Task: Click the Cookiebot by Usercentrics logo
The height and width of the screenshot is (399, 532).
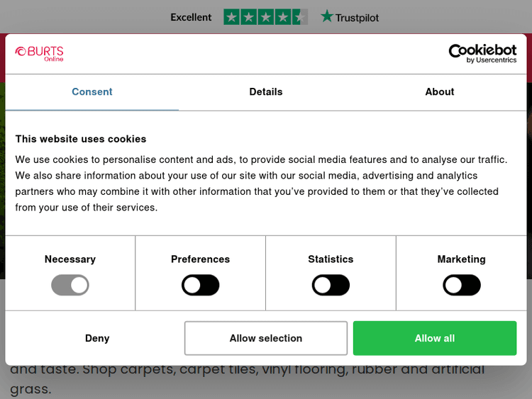Action: coord(482,53)
